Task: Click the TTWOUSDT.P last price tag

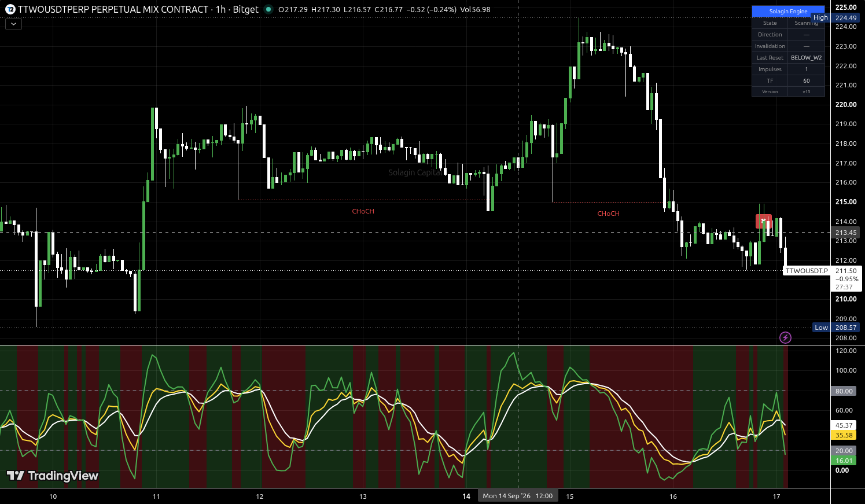Action: click(807, 271)
